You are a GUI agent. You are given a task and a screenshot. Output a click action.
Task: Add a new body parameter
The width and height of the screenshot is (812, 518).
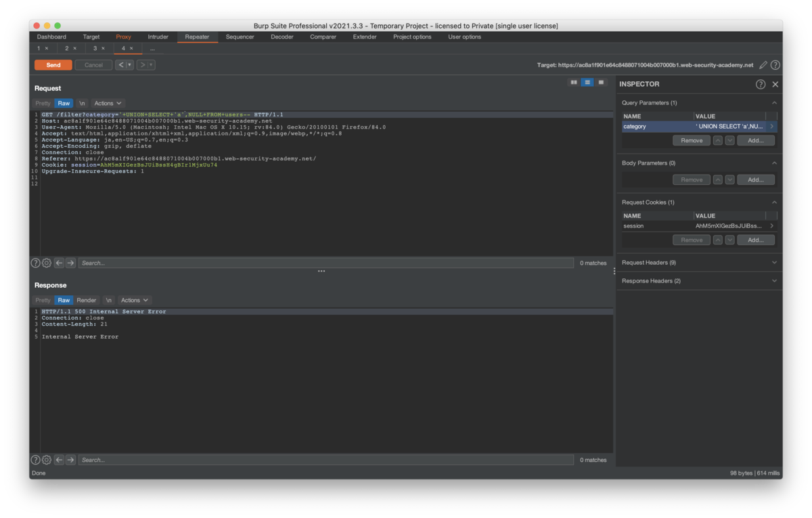point(755,179)
